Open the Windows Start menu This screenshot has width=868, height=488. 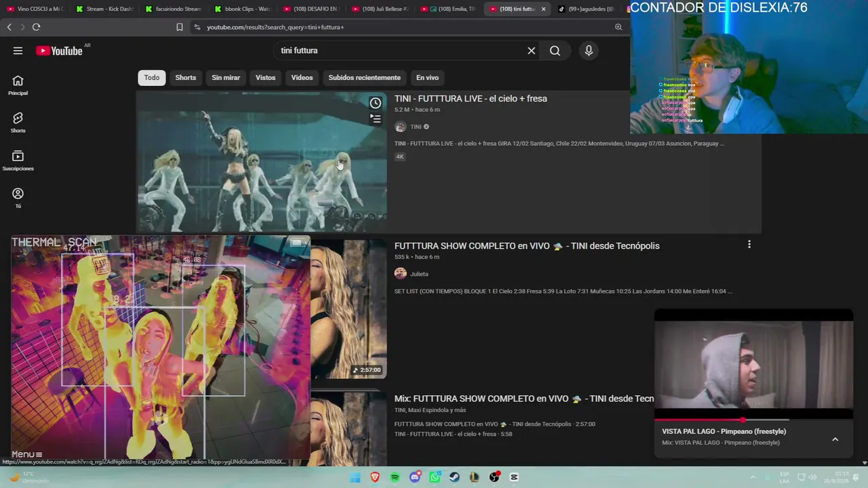(x=355, y=477)
